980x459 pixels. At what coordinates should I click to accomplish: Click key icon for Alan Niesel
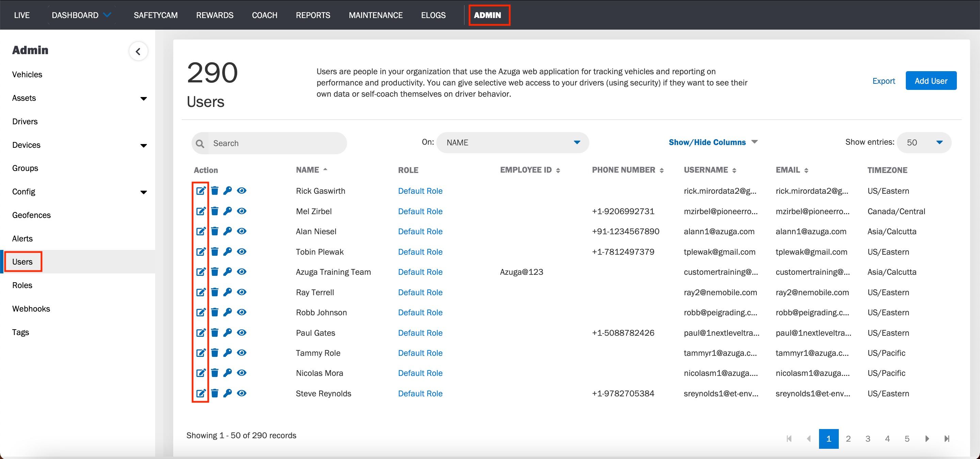228,231
